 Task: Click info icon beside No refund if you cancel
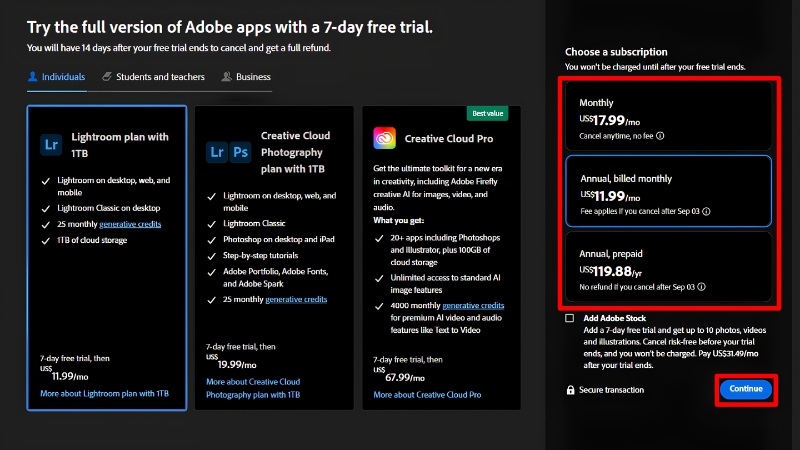(x=702, y=287)
